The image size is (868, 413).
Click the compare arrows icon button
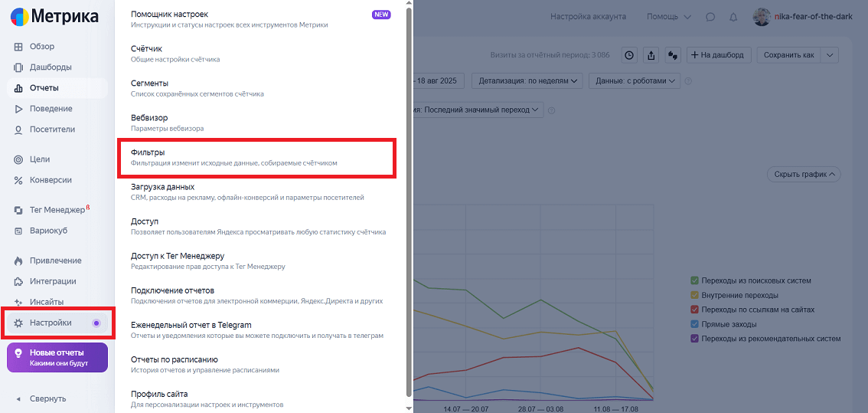[674, 55]
